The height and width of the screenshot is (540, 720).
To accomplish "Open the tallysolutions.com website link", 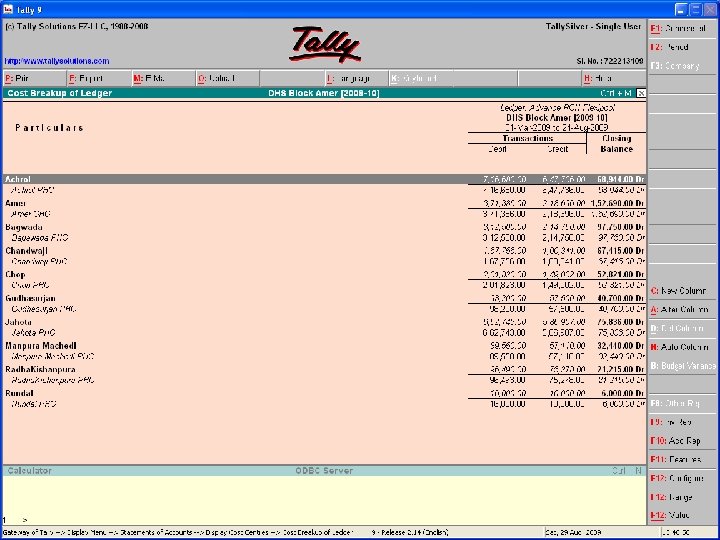I will (x=57, y=61).
